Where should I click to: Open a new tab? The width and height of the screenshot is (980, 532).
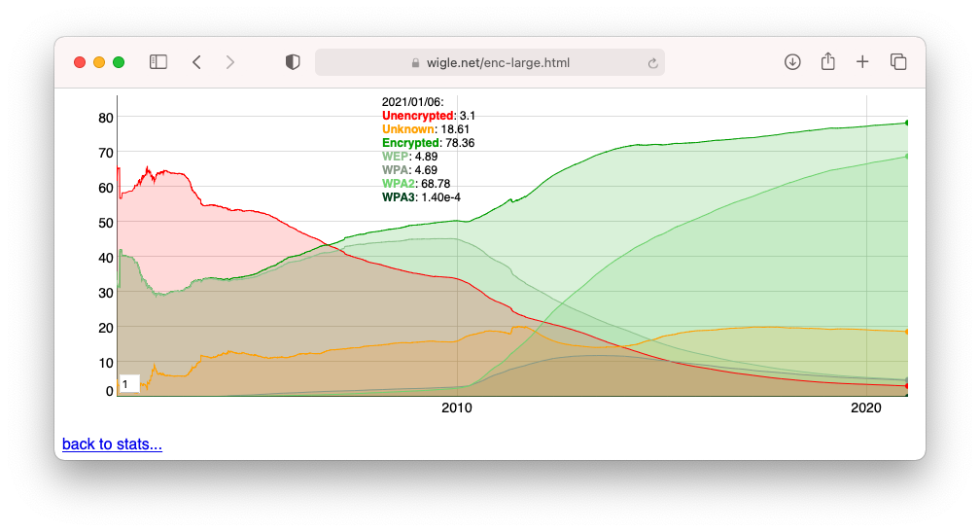coord(862,62)
